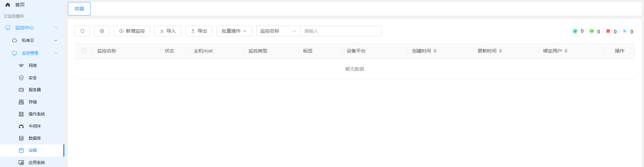Image resolution: width=644 pixels, height=167 pixels.
Task: Click the 应用系统 icon
Action: tap(21, 163)
